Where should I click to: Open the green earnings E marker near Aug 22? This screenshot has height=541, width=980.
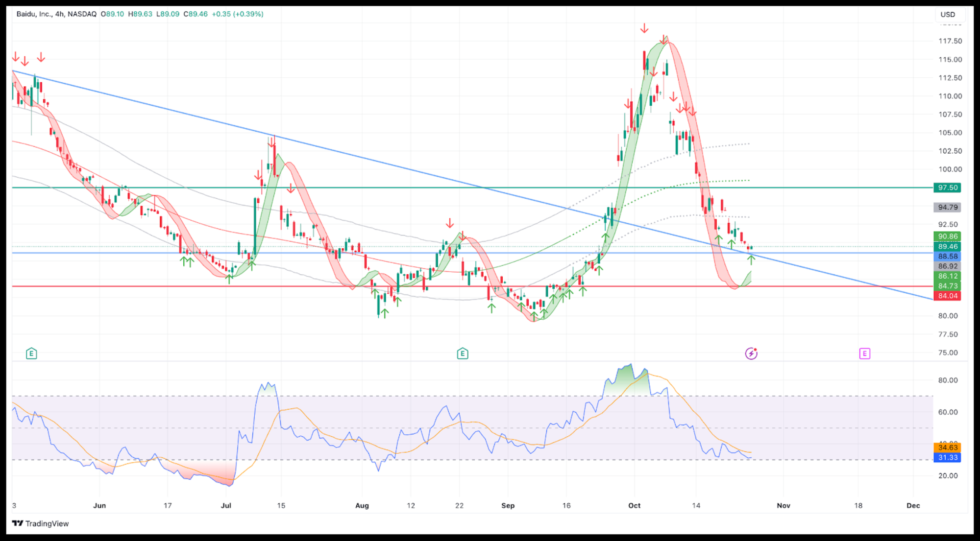pos(462,353)
